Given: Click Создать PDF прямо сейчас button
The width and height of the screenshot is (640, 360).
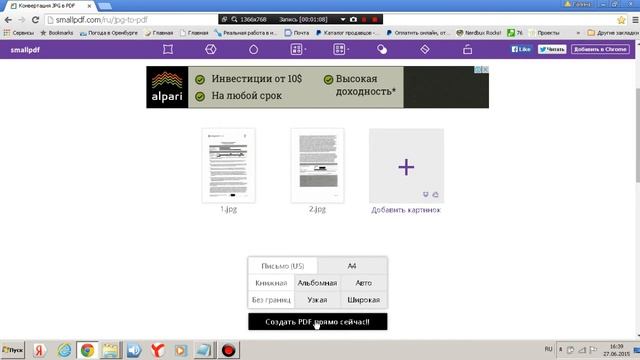Looking at the screenshot, I should tap(318, 322).
